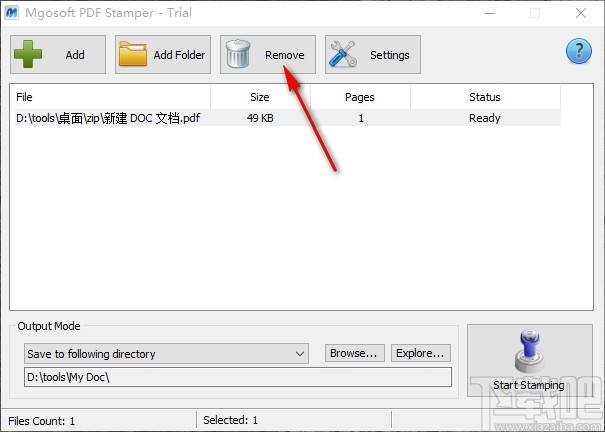Open help via blue question mark

pos(579,51)
